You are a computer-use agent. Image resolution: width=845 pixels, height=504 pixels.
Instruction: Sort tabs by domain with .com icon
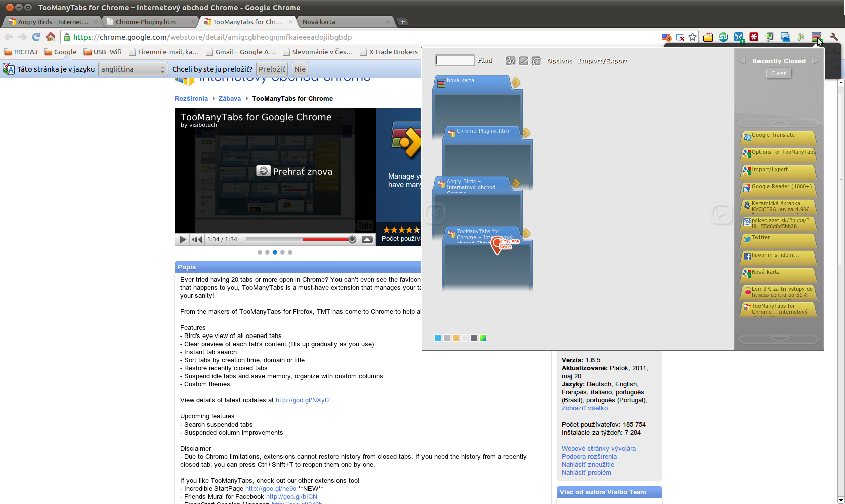(524, 61)
